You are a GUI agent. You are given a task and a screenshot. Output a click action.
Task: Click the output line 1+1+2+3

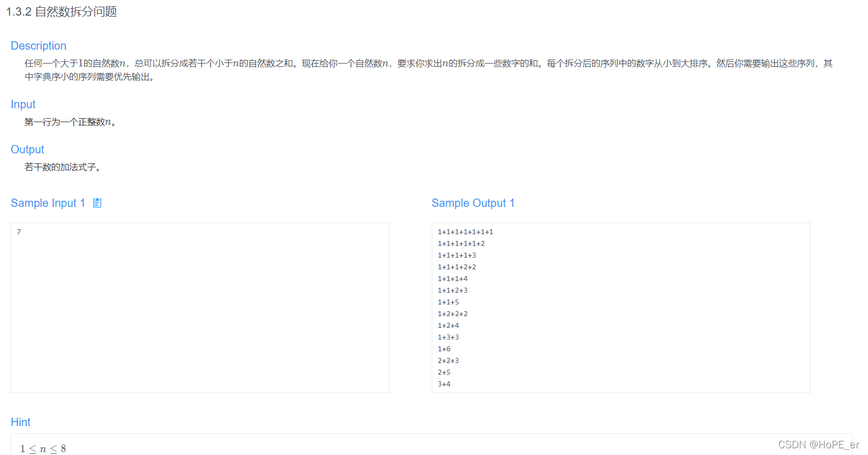[x=452, y=291]
